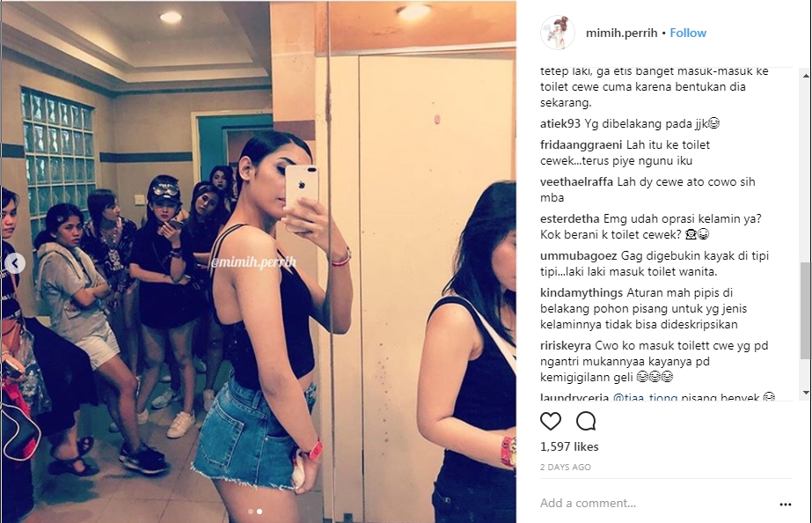Viewport: 812px width, 523px height.
Task: Click the comment speech bubble icon
Action: (586, 422)
